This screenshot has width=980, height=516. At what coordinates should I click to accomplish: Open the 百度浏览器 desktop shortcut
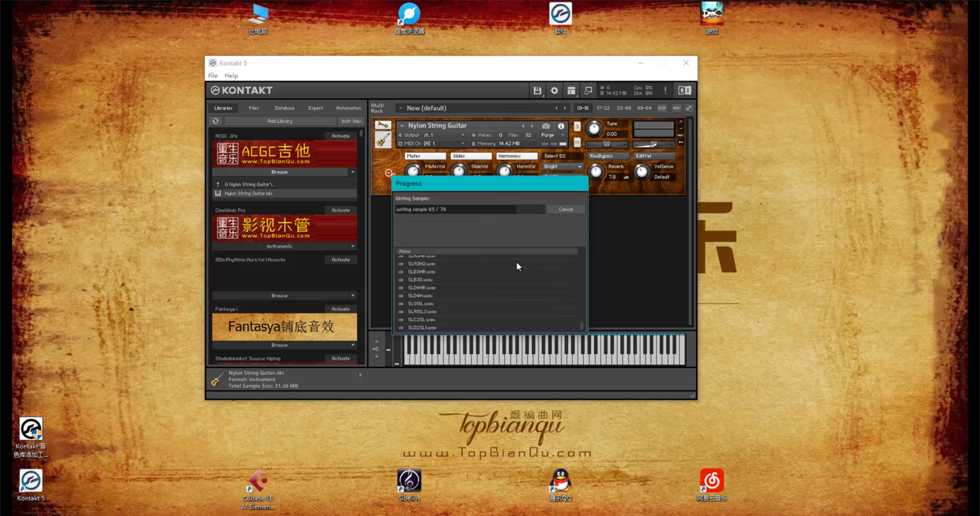(409, 19)
